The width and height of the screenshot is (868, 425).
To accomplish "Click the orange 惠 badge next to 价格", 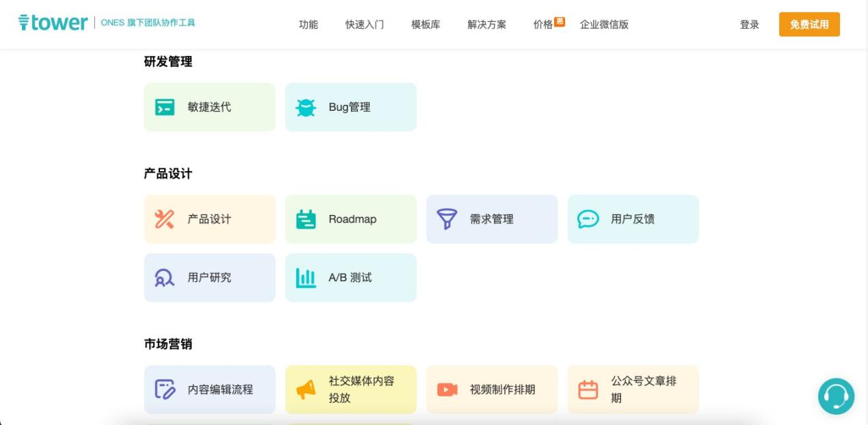I will (560, 21).
